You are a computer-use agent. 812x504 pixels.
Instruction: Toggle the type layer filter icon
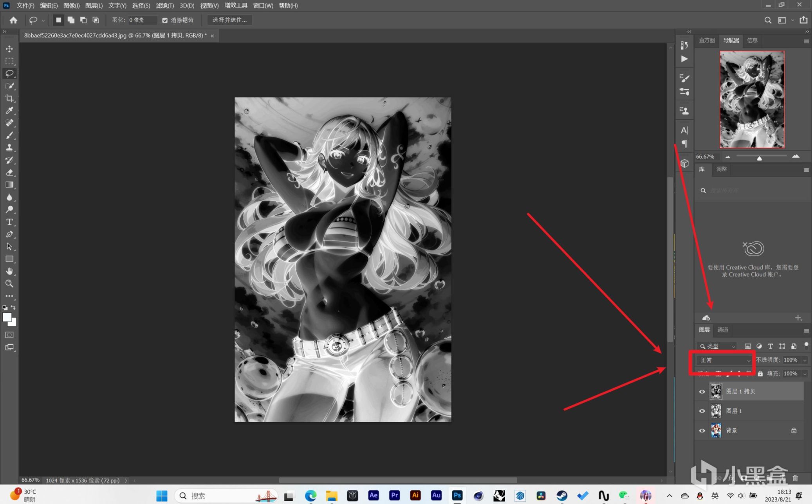coord(770,346)
